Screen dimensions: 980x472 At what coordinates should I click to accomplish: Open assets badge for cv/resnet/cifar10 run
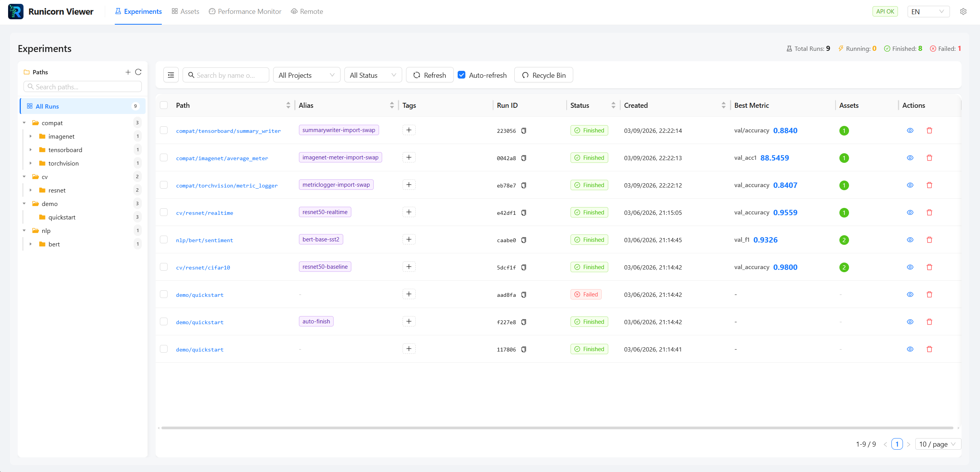tap(844, 267)
